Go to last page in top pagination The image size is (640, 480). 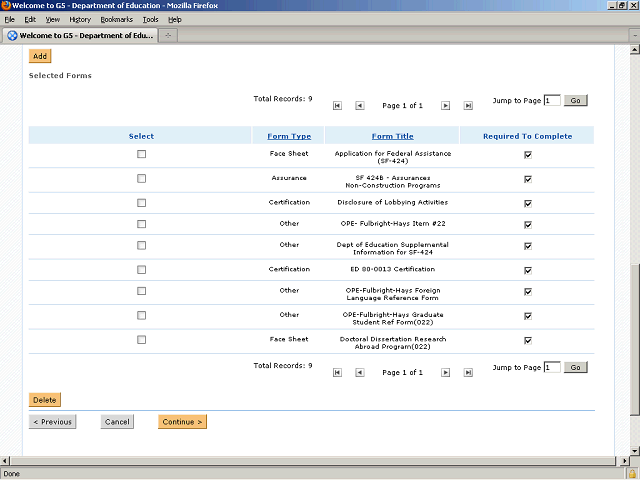(468, 105)
